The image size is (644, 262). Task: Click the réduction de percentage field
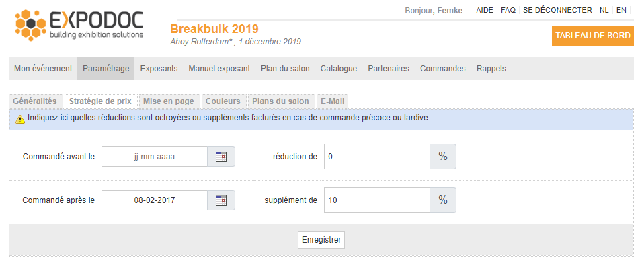pos(376,157)
